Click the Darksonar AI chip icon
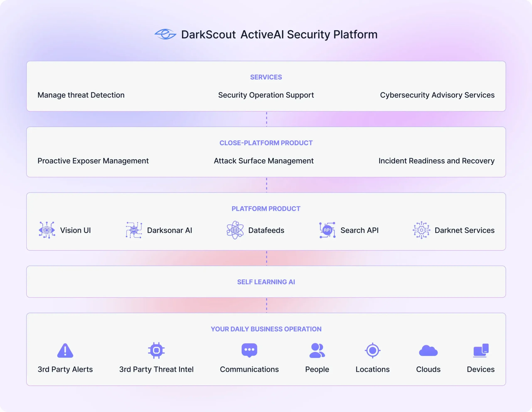This screenshot has height=412, width=532. click(x=134, y=230)
